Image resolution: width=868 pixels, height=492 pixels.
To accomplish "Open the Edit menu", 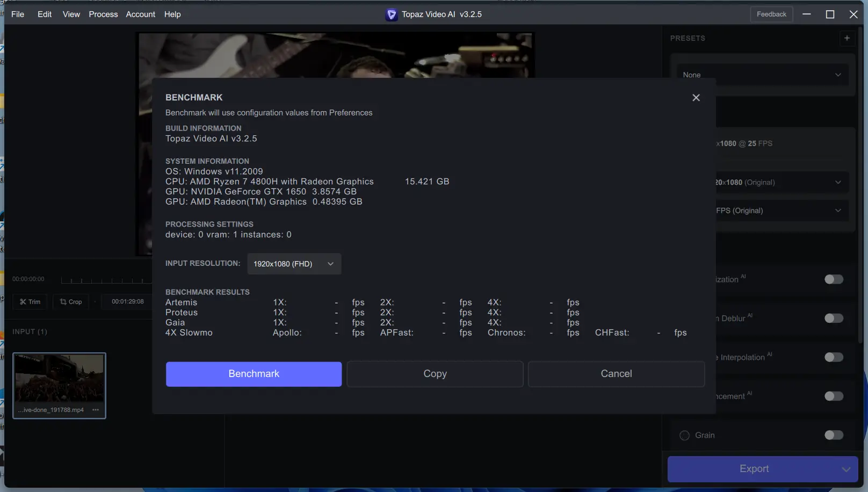I will (x=45, y=15).
